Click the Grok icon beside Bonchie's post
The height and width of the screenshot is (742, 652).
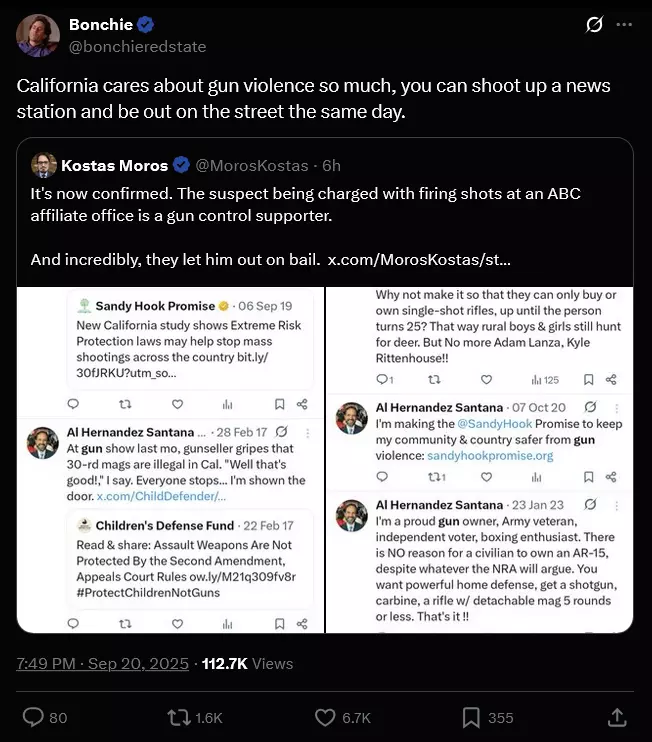pos(594,24)
